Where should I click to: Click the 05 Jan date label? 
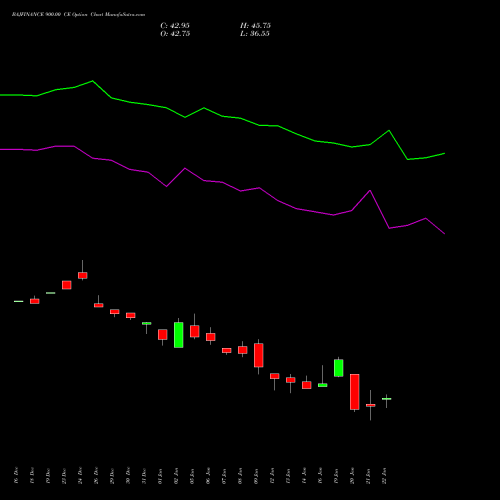pyautogui.click(x=192, y=476)
